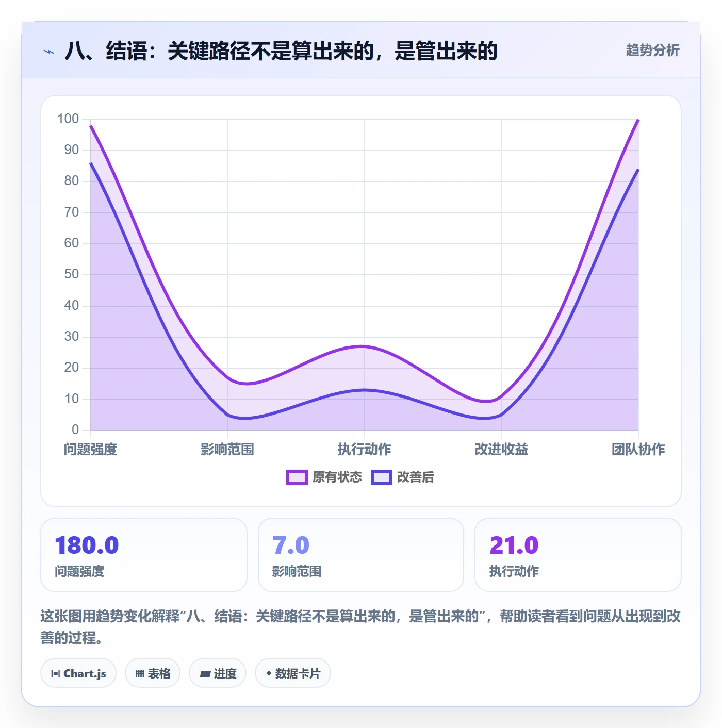
Task: Click the heading 八、结语：关键路径不是算出来的
Action: pos(281,51)
